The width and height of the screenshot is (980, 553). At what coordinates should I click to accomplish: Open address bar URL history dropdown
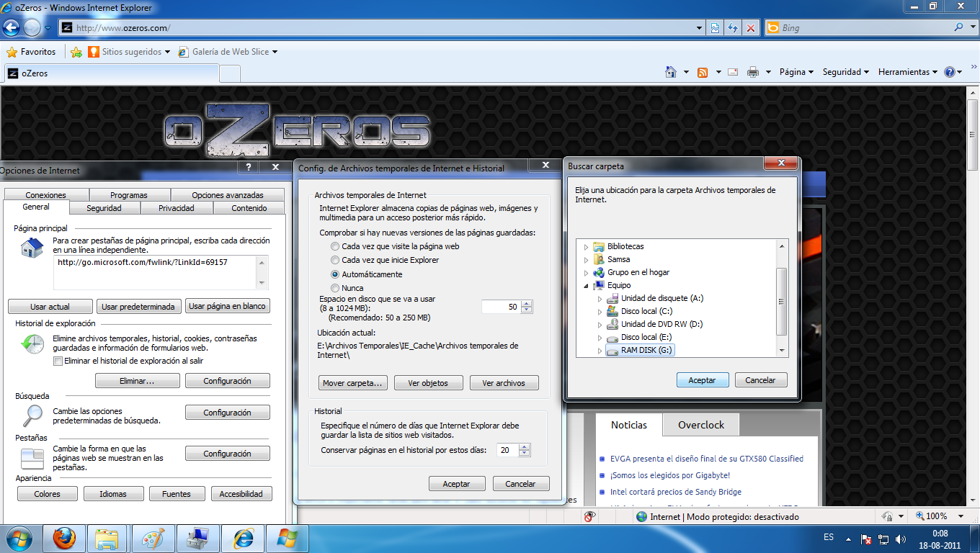[700, 28]
